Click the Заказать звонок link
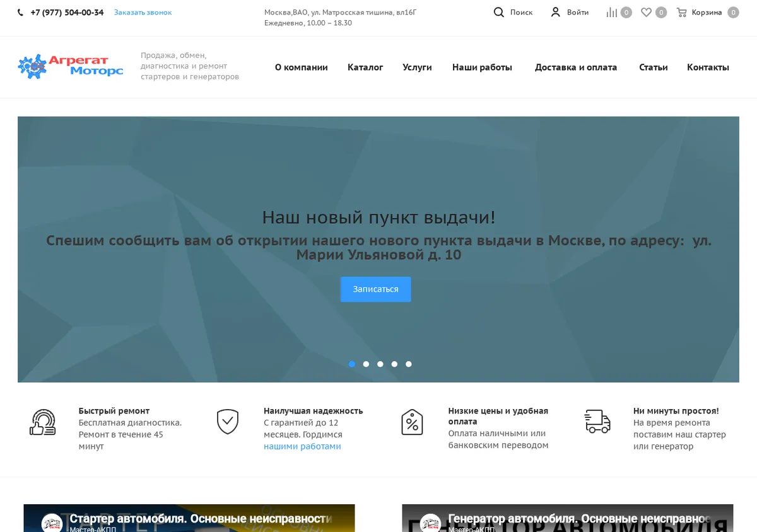 143,12
